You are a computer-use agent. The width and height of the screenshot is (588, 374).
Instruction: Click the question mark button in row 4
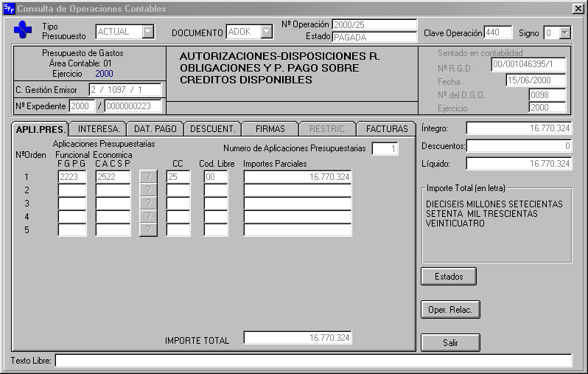pos(148,216)
